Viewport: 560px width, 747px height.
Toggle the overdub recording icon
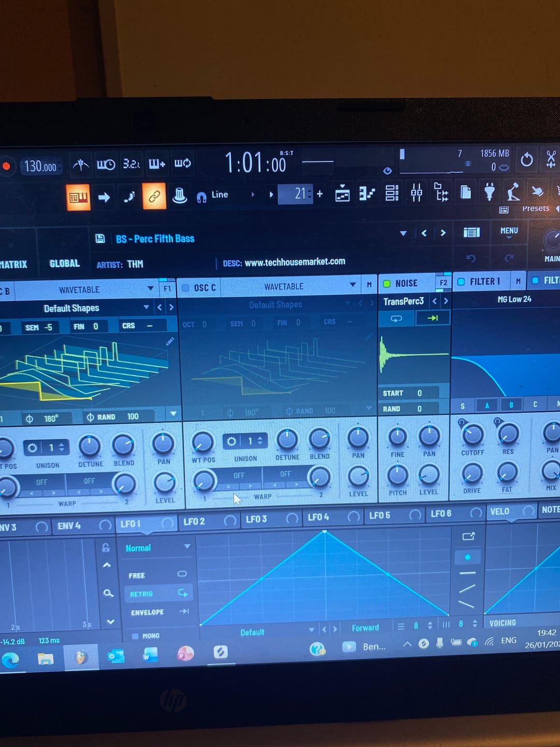157,164
